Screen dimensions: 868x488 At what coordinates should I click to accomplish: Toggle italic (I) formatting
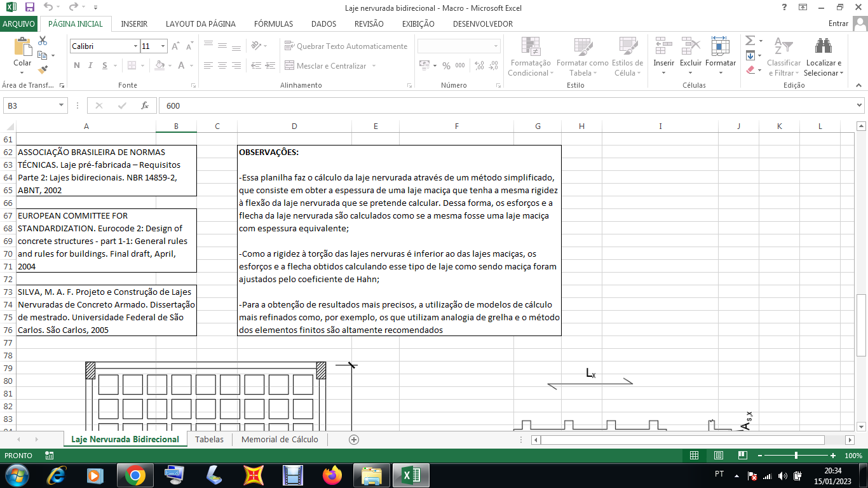pyautogui.click(x=90, y=65)
